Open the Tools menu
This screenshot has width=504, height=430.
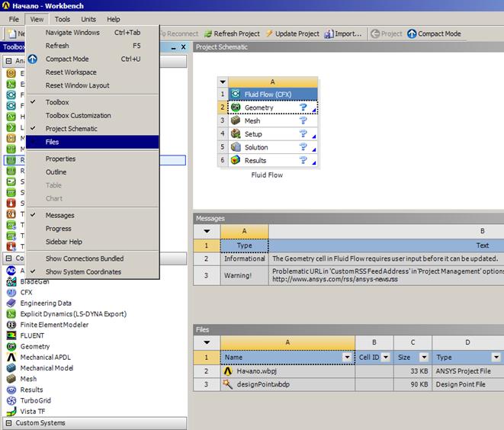coord(63,19)
